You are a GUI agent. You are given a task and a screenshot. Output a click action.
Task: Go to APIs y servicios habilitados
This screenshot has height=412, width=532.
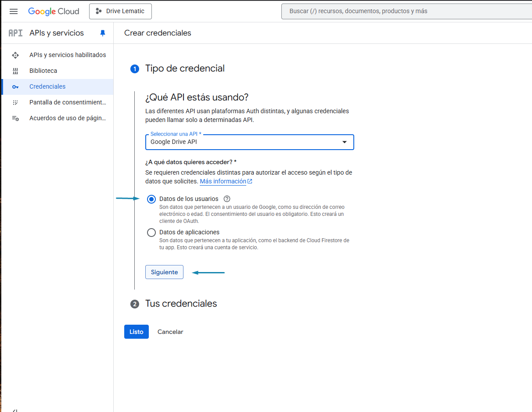(68, 55)
